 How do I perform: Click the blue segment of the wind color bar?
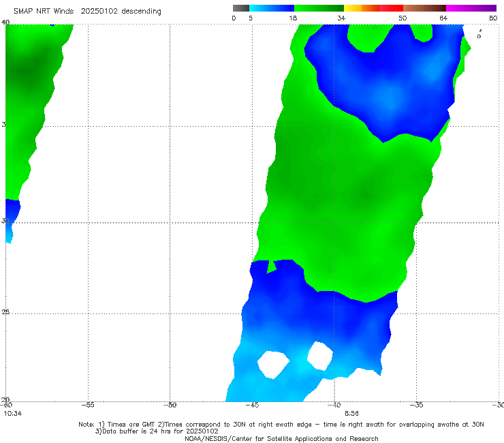[272, 8]
